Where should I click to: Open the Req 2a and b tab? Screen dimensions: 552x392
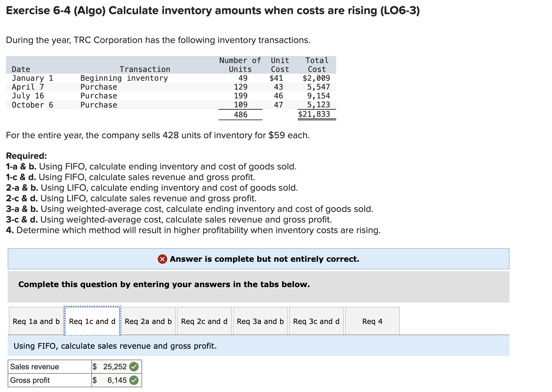tap(148, 321)
